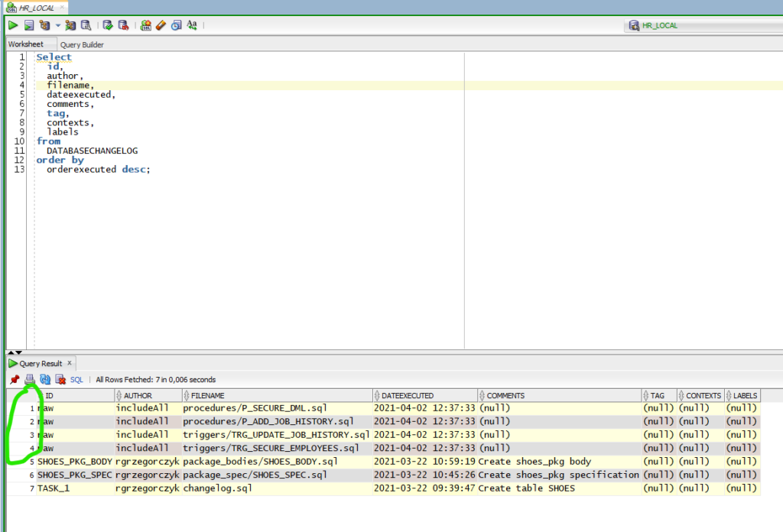This screenshot has height=532, width=783.
Task: Click rgrzegorczyk author in TASK_1 row
Action: [148, 488]
